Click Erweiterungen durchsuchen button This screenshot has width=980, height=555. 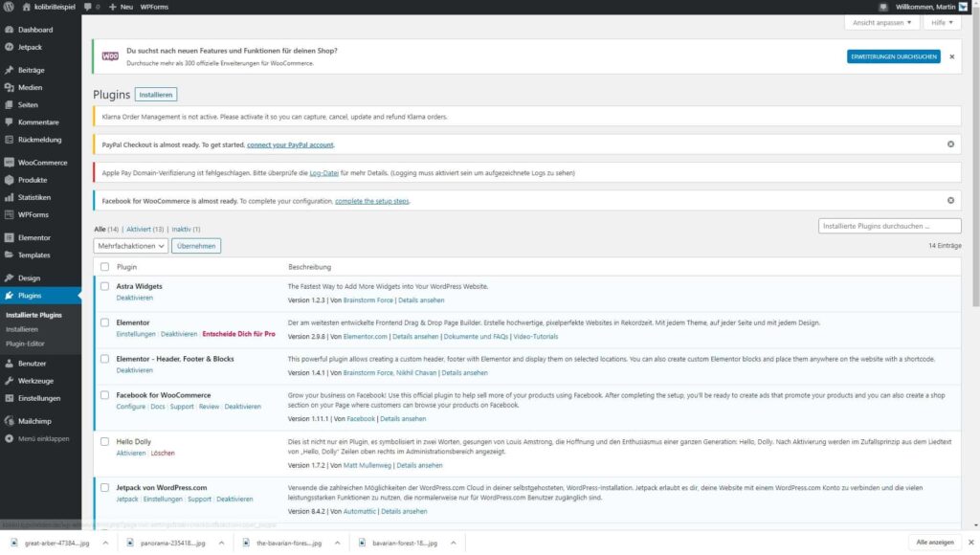894,56
